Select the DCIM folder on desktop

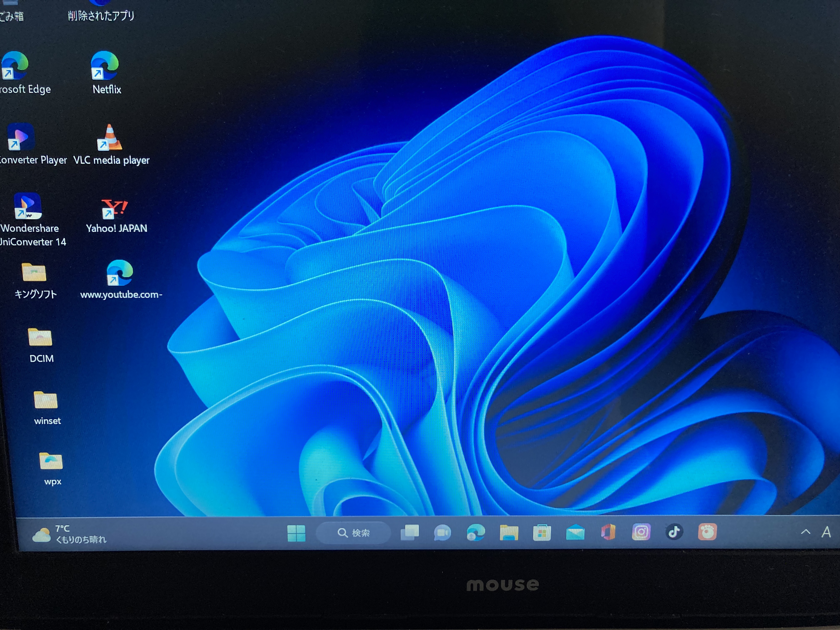[x=41, y=345]
